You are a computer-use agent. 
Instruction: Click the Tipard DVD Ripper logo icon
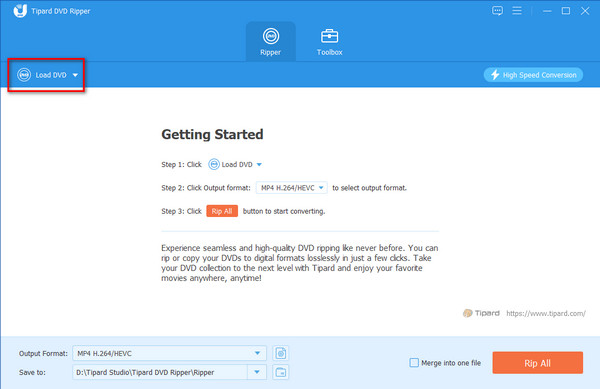point(20,11)
